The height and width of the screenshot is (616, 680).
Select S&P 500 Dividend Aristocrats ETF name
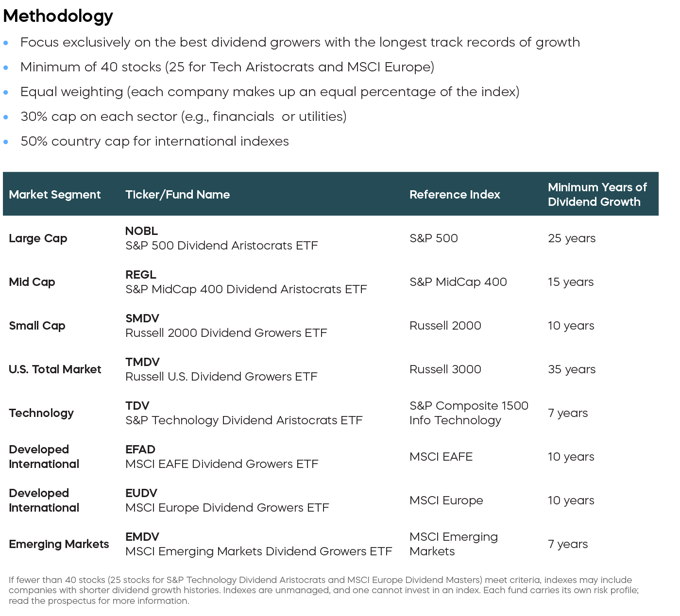[x=221, y=246]
